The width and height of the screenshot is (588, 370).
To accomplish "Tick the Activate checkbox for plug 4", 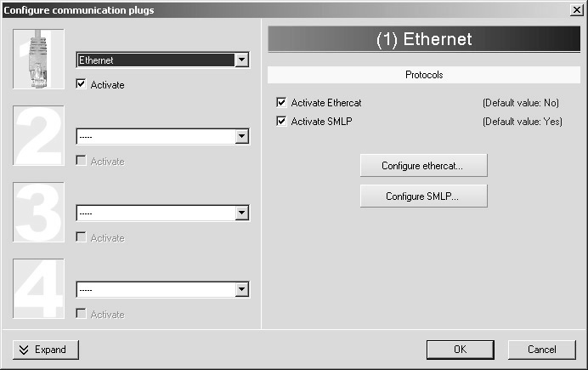I will (81, 313).
